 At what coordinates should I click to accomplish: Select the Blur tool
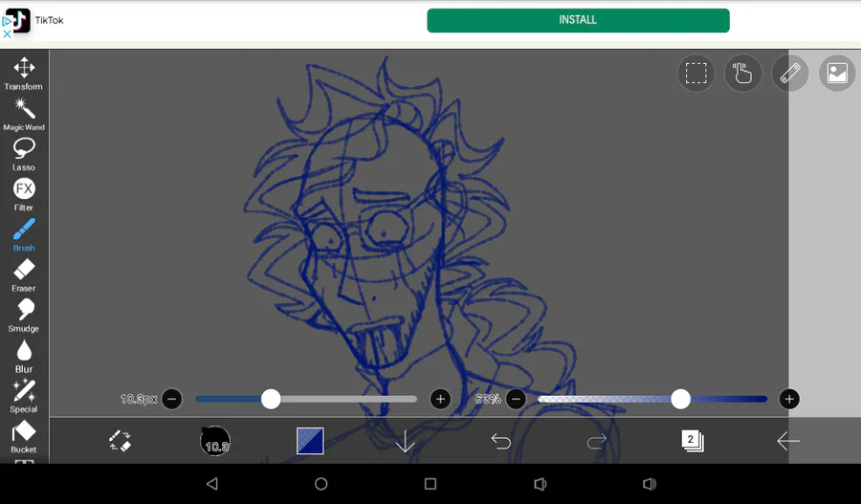click(x=24, y=356)
